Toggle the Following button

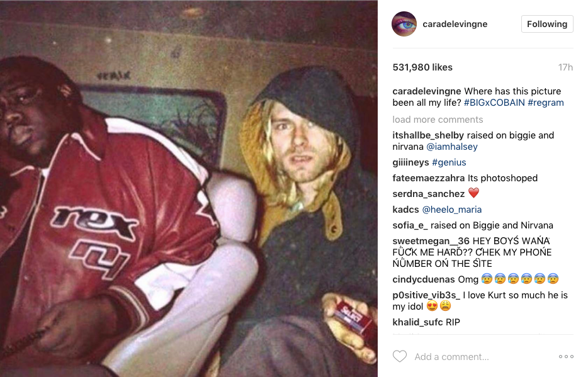click(547, 24)
